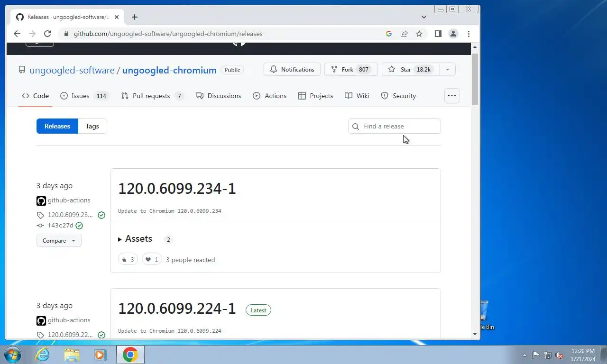Viewport: 607px width, 364px height.
Task: Open the Security tab
Action: point(399,96)
